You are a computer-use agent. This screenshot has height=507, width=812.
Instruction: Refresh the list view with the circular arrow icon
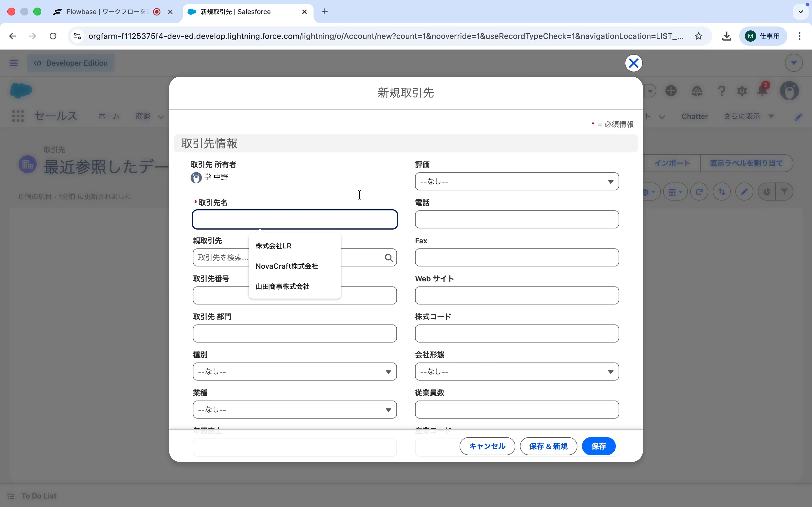click(699, 192)
